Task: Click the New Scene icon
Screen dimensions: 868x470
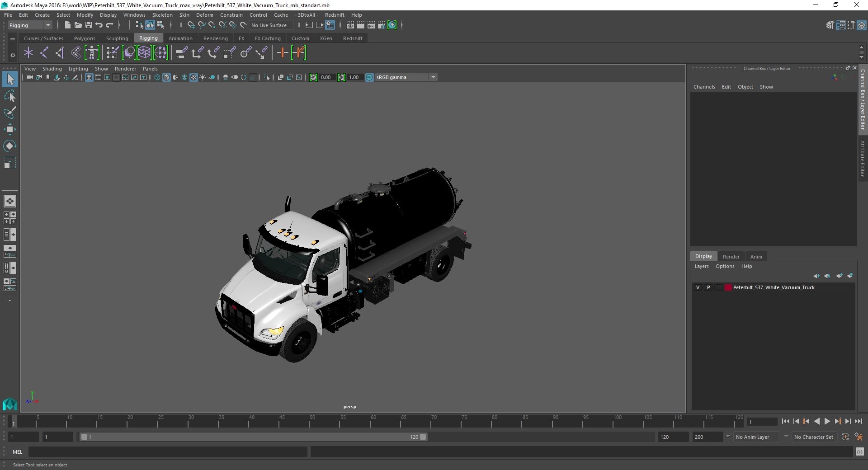Action: pyautogui.click(x=67, y=25)
